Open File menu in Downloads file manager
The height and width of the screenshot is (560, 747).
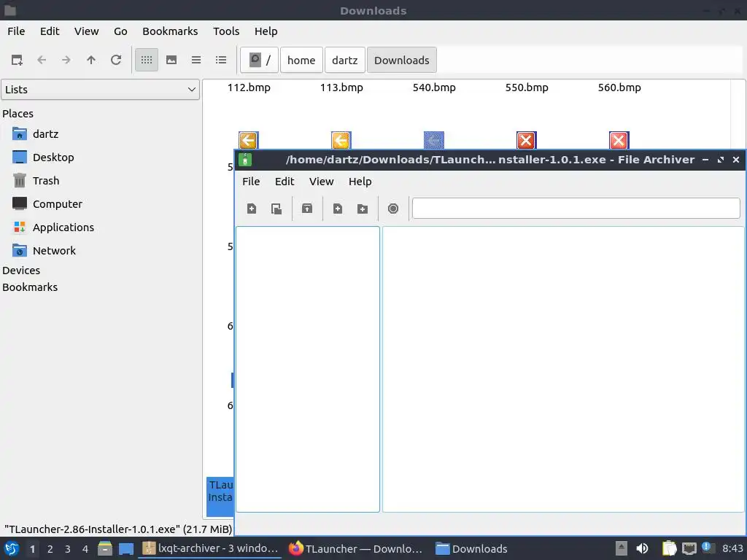coord(16,31)
